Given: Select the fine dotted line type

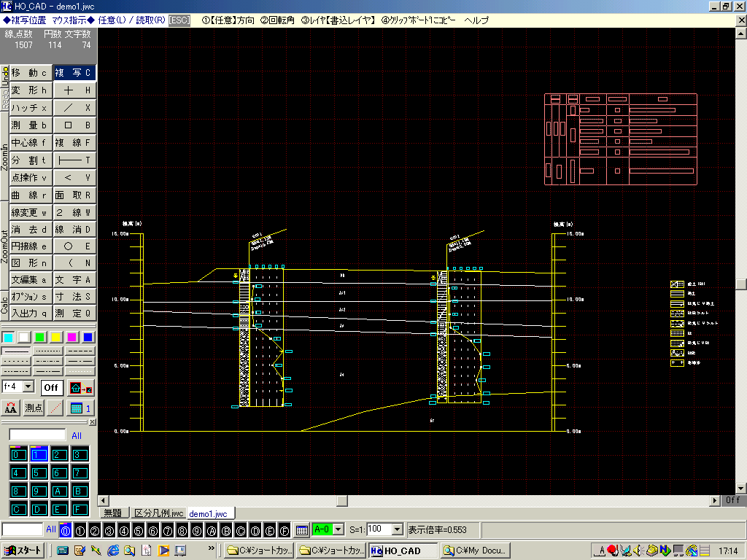Looking at the screenshot, I should [x=48, y=351].
